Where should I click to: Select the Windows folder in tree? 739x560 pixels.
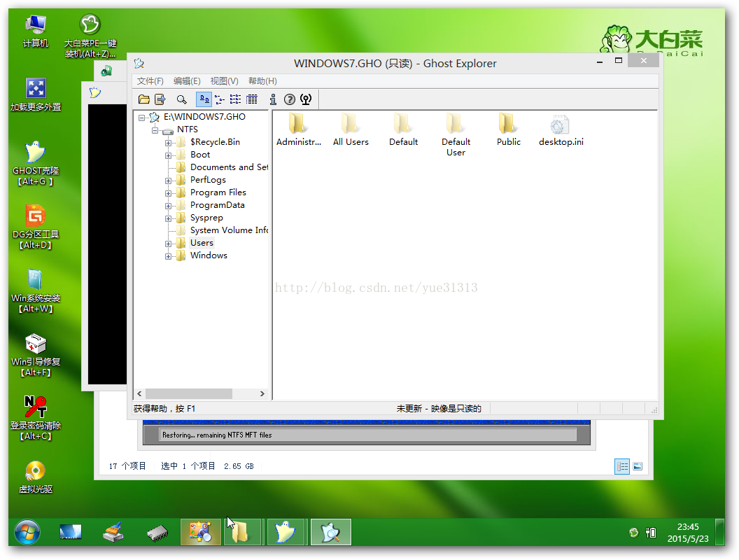209,255
